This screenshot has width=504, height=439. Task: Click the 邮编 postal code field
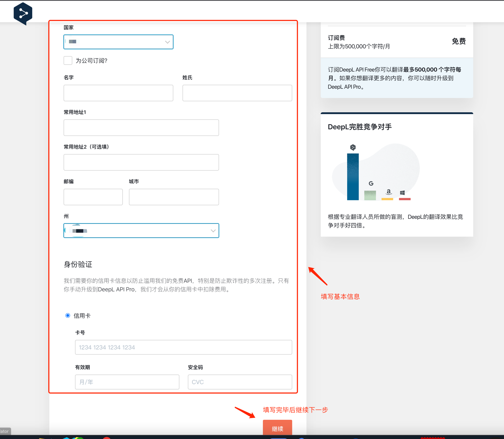(93, 197)
